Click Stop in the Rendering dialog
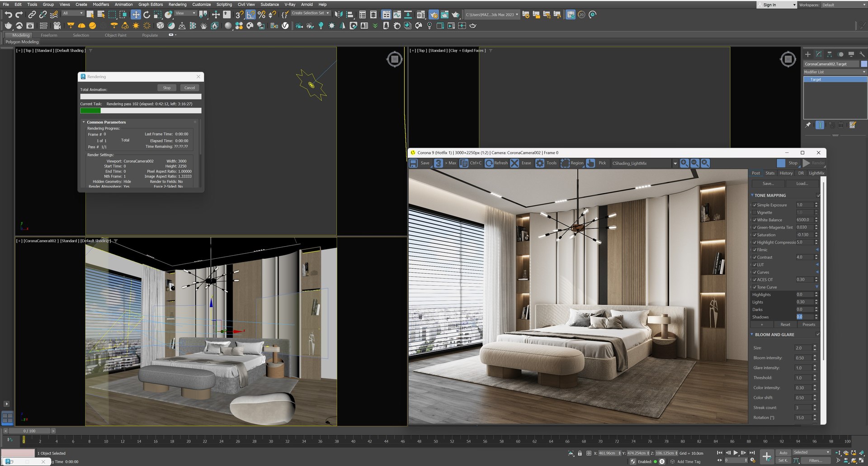 [x=167, y=88]
